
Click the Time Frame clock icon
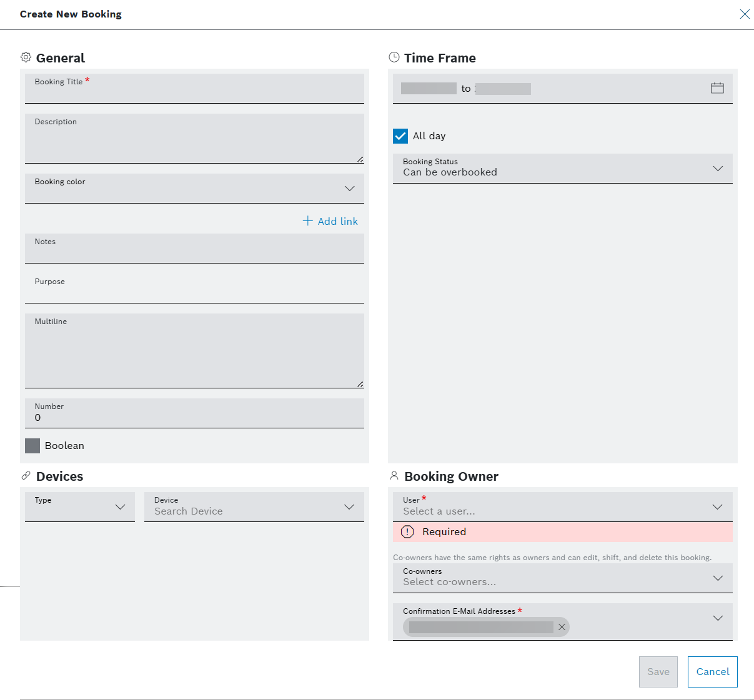[x=394, y=57]
